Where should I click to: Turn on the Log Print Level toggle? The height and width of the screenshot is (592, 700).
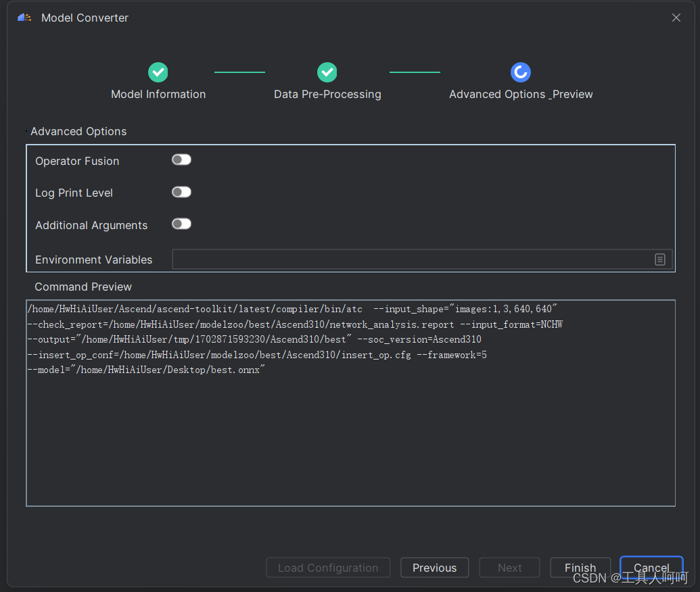(x=182, y=192)
